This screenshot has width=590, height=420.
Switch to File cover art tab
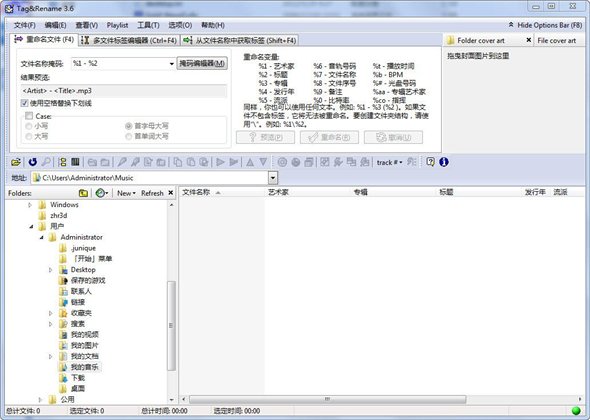557,40
